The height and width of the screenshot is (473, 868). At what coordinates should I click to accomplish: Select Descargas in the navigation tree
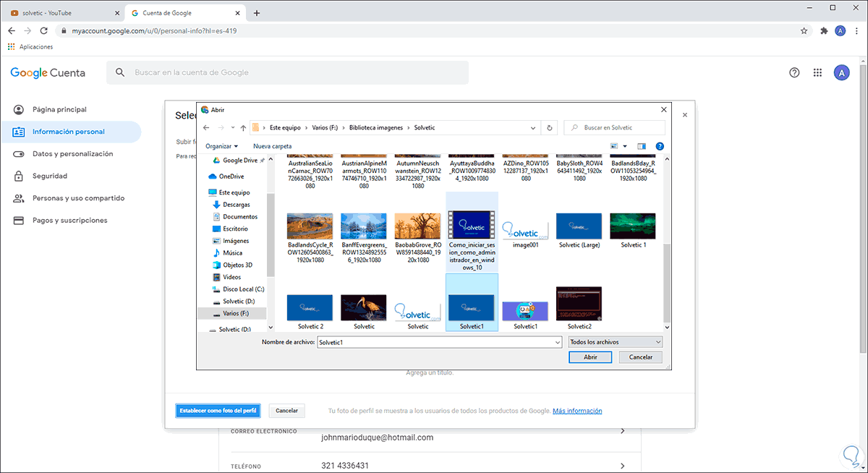coord(236,205)
